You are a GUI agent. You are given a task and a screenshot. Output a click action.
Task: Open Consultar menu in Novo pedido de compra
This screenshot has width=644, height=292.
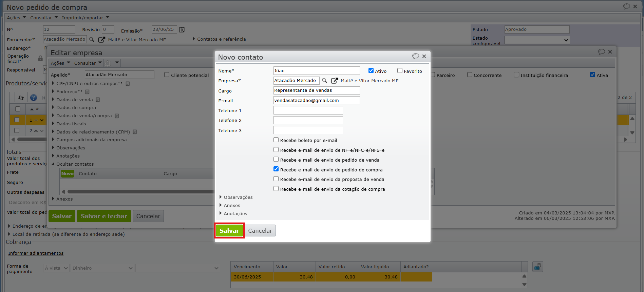tap(44, 18)
